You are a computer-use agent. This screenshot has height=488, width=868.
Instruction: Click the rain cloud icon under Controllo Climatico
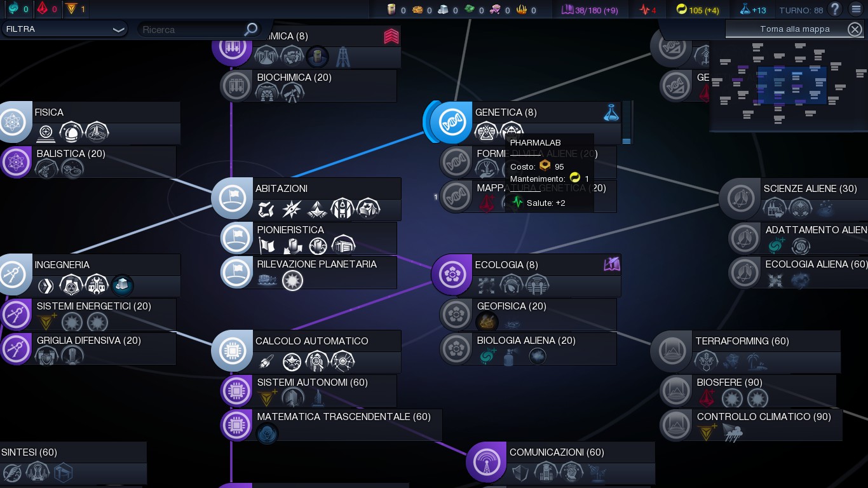(x=732, y=433)
